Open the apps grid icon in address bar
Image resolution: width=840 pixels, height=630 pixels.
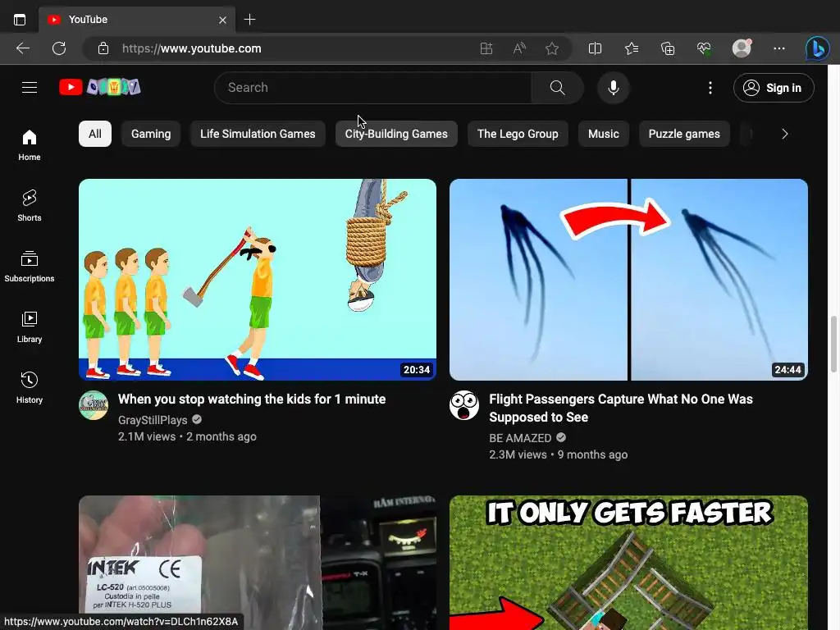click(x=486, y=48)
